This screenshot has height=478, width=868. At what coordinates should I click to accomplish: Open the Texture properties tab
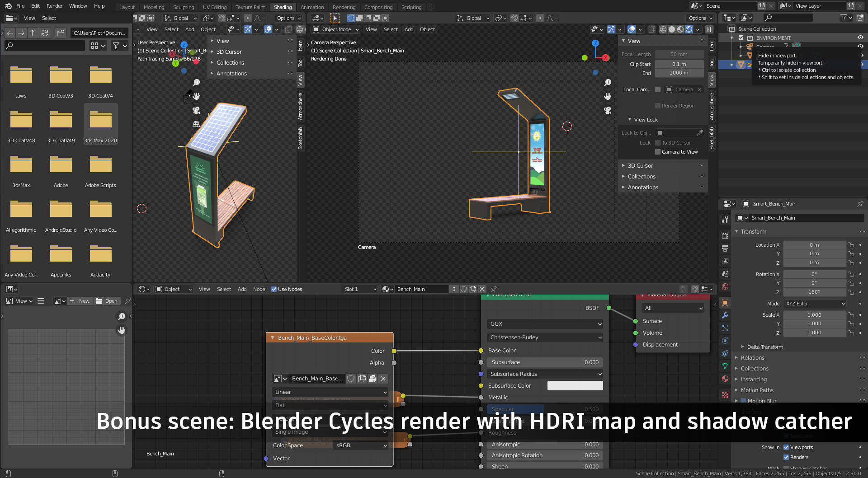tap(725, 395)
